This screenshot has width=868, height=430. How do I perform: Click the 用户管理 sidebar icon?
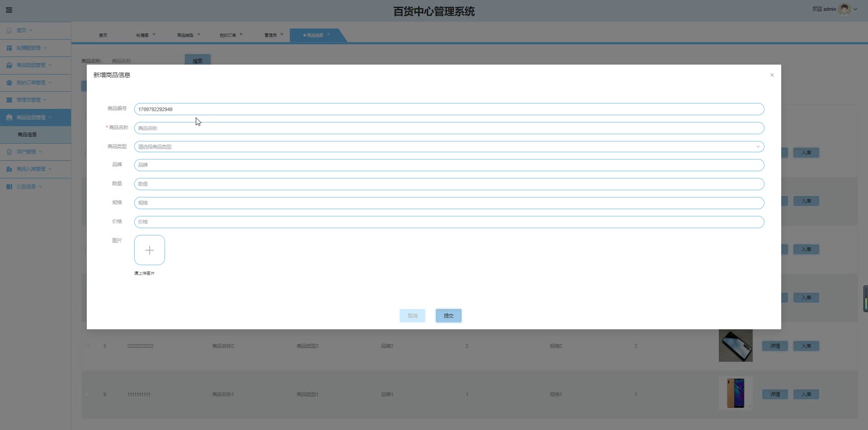coord(9,152)
